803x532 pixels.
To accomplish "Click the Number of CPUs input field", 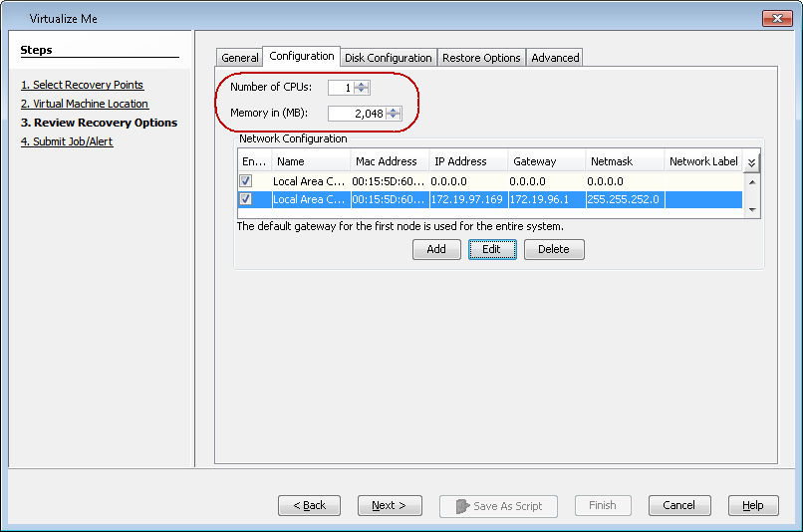I will coord(341,88).
